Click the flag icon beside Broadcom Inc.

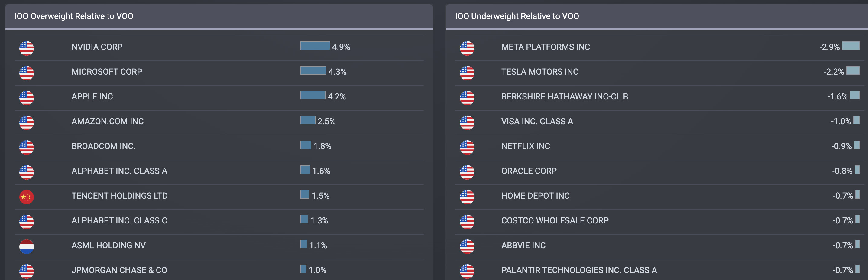[26, 148]
